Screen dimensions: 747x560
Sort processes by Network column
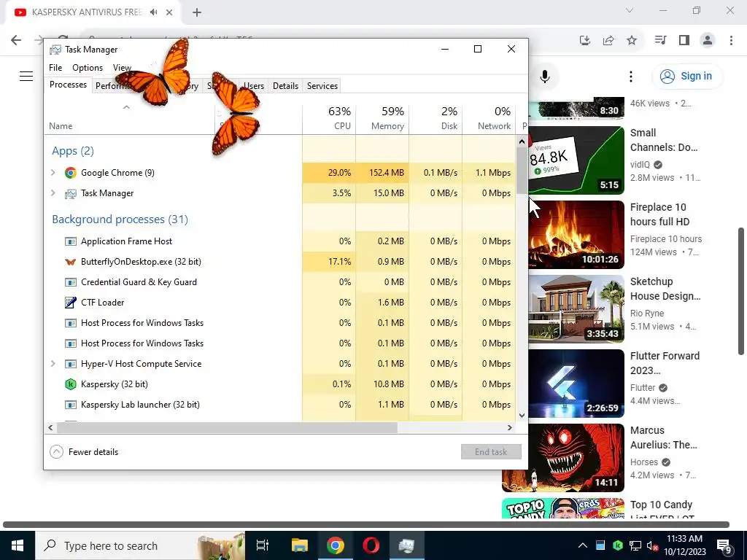pyautogui.click(x=489, y=119)
